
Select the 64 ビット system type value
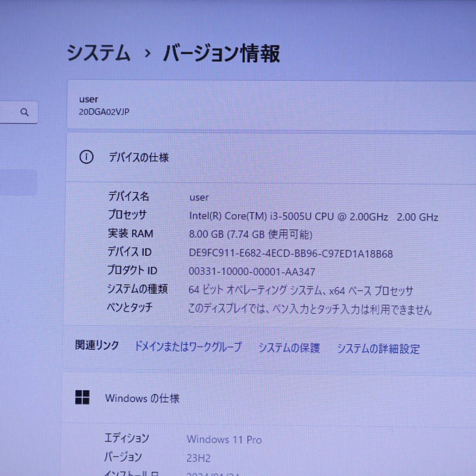pos(301,290)
